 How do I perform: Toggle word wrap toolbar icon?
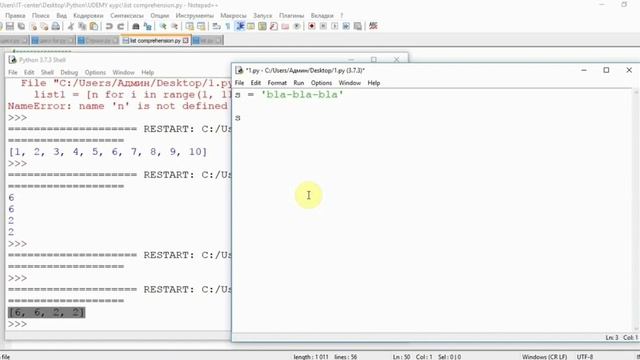pyautogui.click(x=216, y=26)
